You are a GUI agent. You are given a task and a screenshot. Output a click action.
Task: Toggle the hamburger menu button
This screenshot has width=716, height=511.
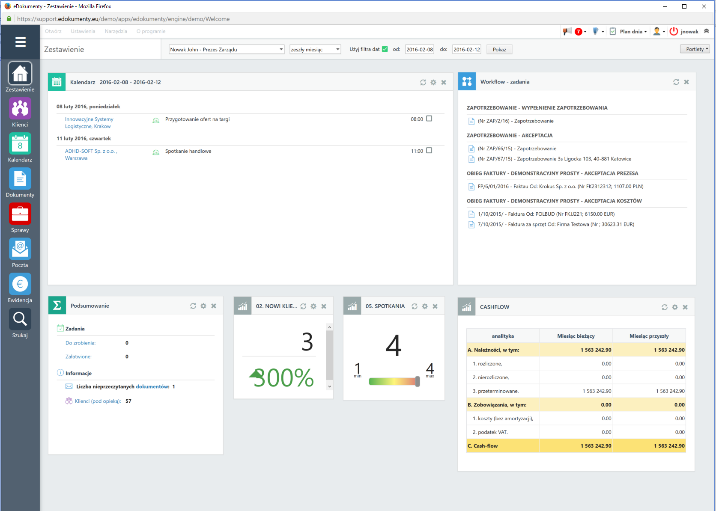coord(20,42)
